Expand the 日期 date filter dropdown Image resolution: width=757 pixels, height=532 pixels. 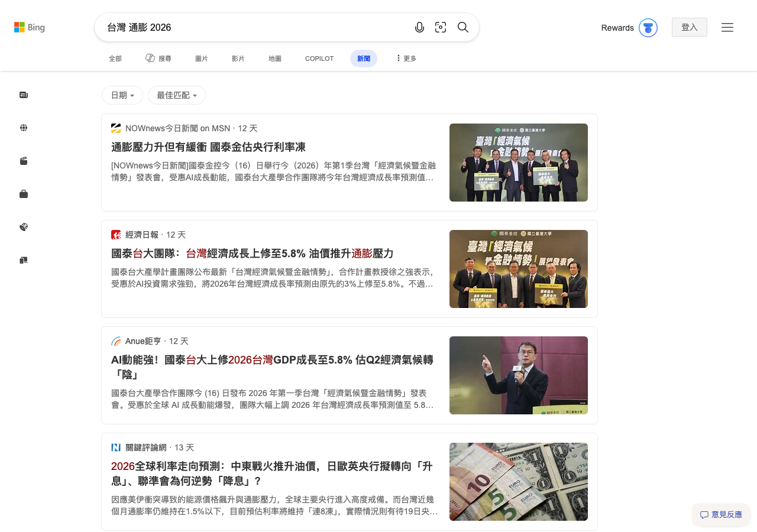pyautogui.click(x=122, y=95)
